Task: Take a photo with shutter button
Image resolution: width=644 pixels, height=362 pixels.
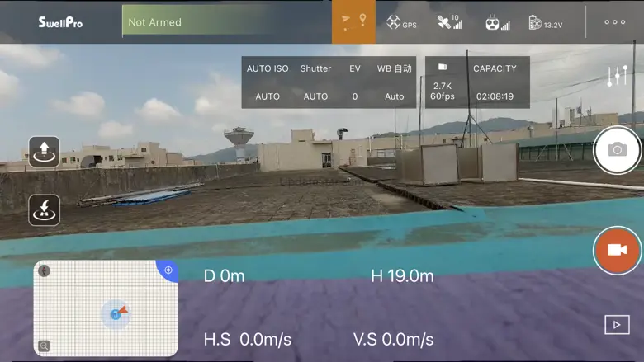Action: [617, 149]
